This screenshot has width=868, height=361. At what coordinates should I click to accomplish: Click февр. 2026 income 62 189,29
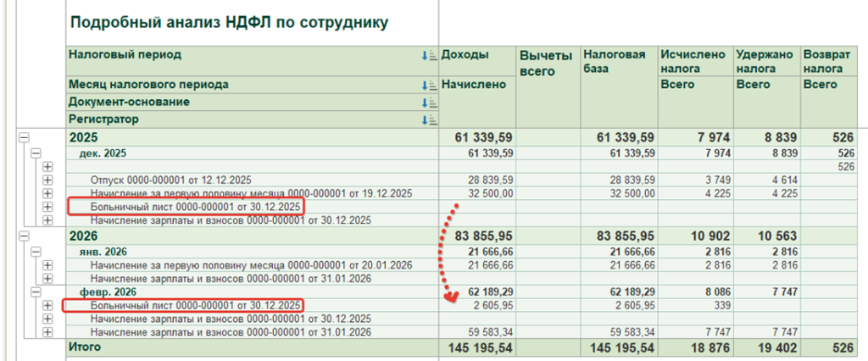click(489, 292)
